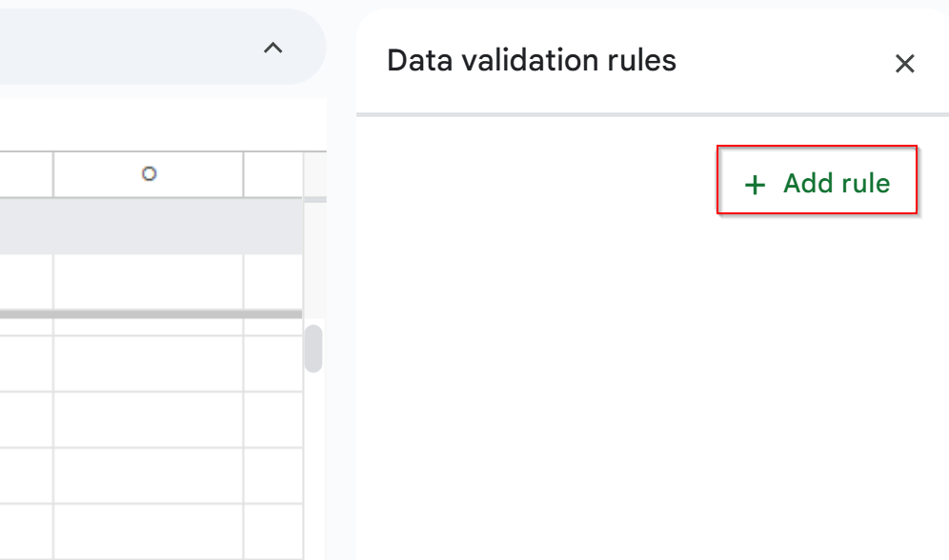Select bottom-most visible cell right of column O

click(x=273, y=532)
